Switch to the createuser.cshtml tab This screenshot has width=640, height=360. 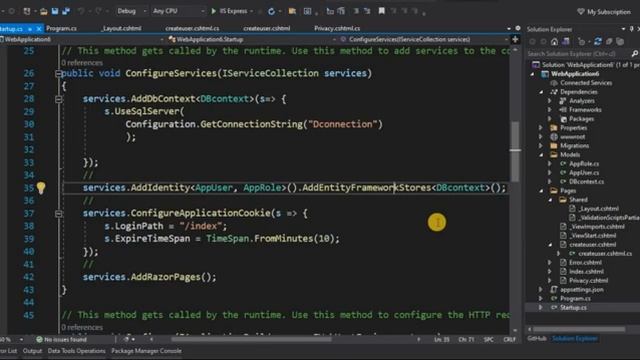267,29
